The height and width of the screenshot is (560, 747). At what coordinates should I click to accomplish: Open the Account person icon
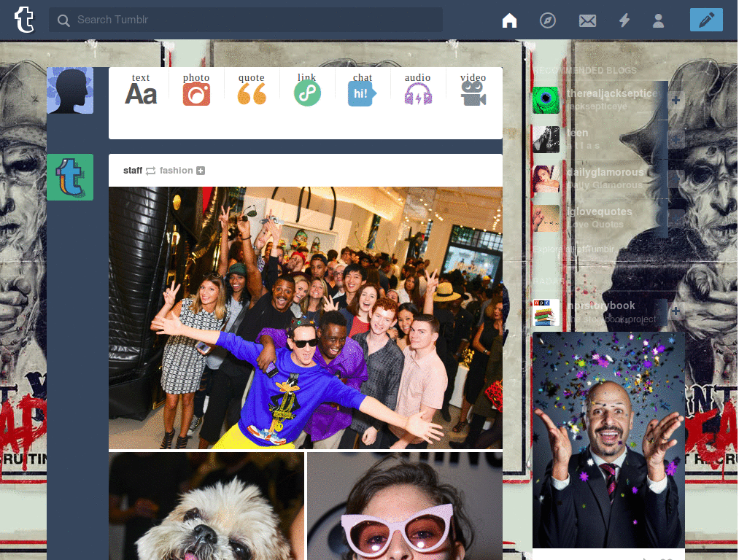658,20
